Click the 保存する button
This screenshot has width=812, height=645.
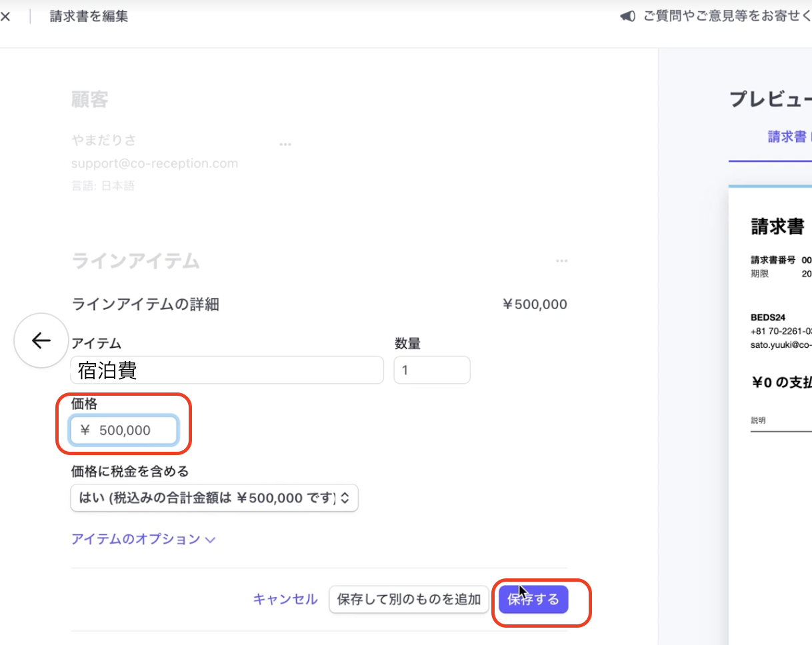pyautogui.click(x=533, y=600)
